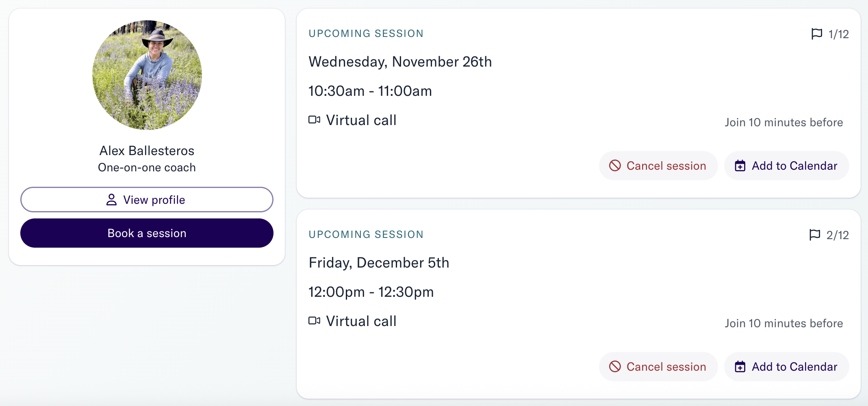Click the video camera icon for November 26th session
This screenshot has width=868, height=406.
coord(315,120)
